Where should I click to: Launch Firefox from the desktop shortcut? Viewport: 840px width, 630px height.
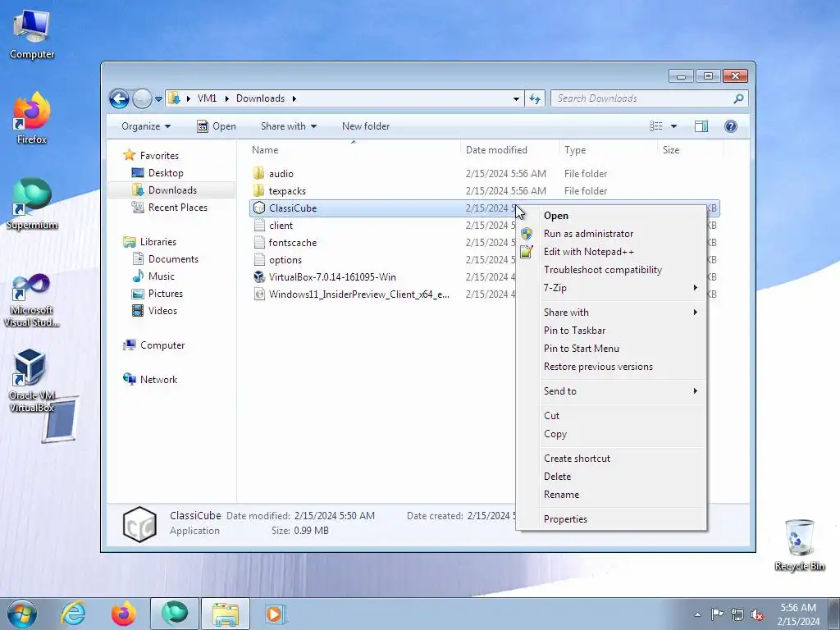[32, 118]
